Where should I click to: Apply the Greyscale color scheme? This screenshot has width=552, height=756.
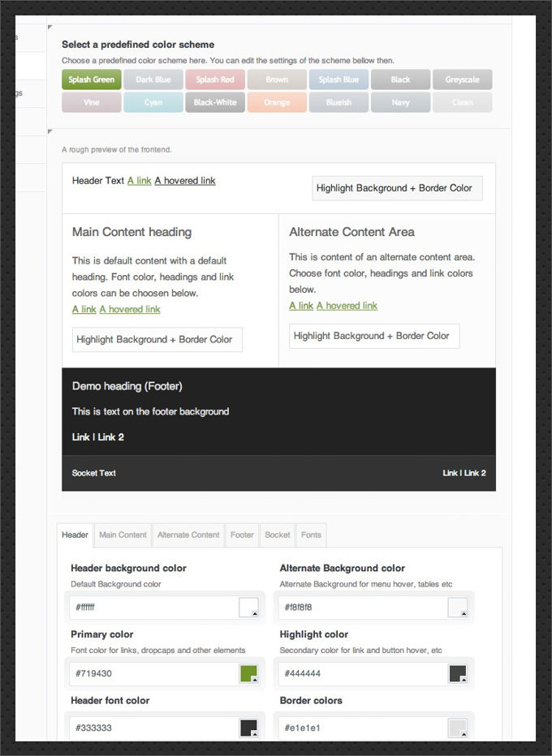(x=462, y=79)
